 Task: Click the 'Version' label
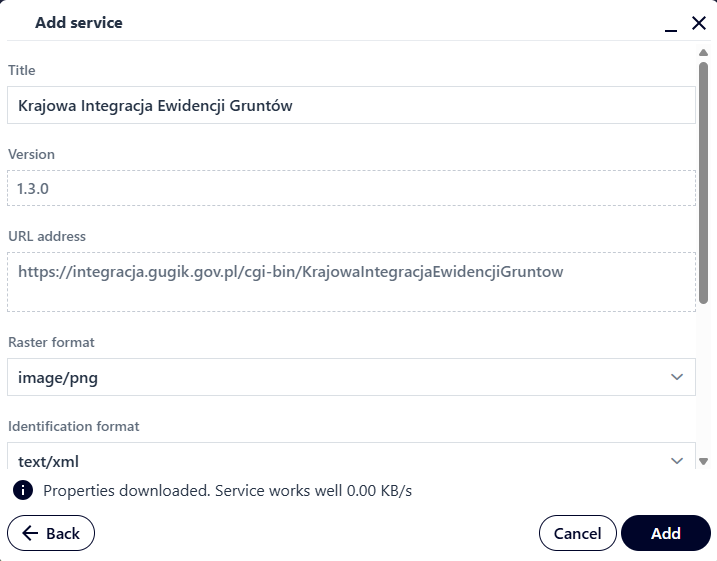[x=32, y=154]
